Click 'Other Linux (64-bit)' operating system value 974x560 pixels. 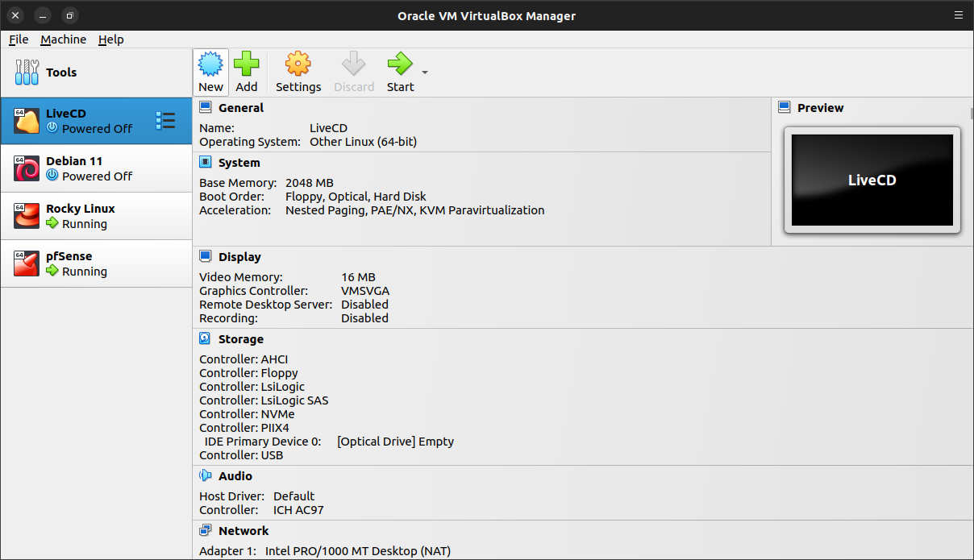(363, 142)
